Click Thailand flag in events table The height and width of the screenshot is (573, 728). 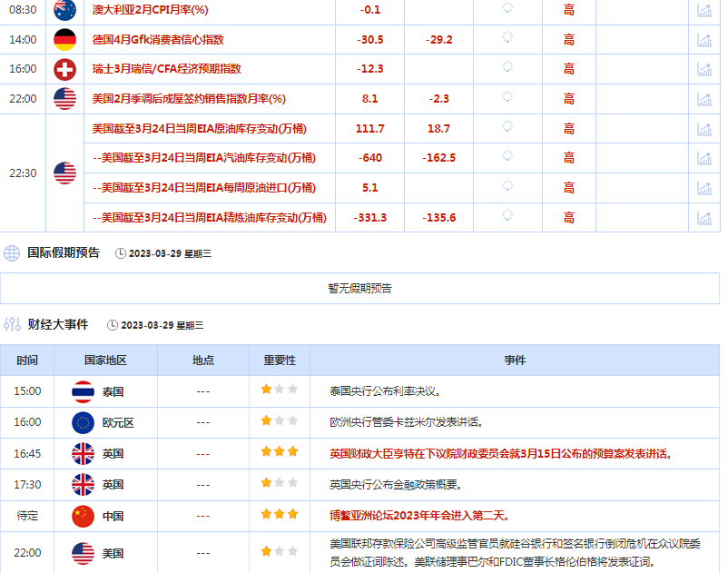[84, 391]
